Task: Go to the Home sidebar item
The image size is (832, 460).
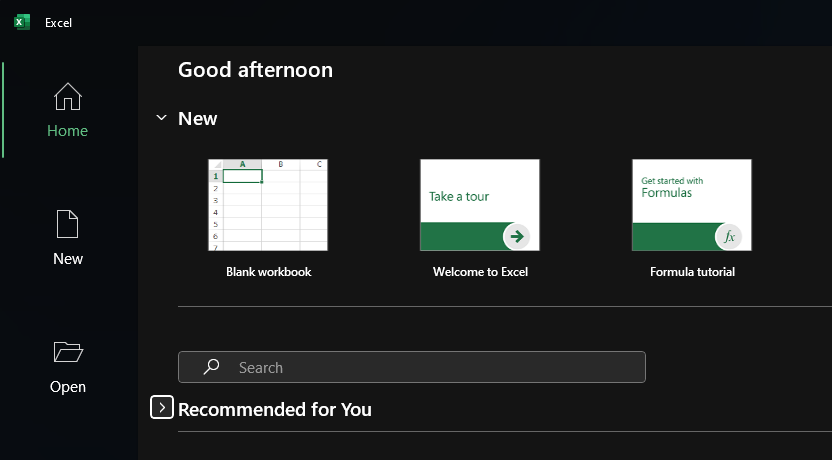Action: point(67,110)
